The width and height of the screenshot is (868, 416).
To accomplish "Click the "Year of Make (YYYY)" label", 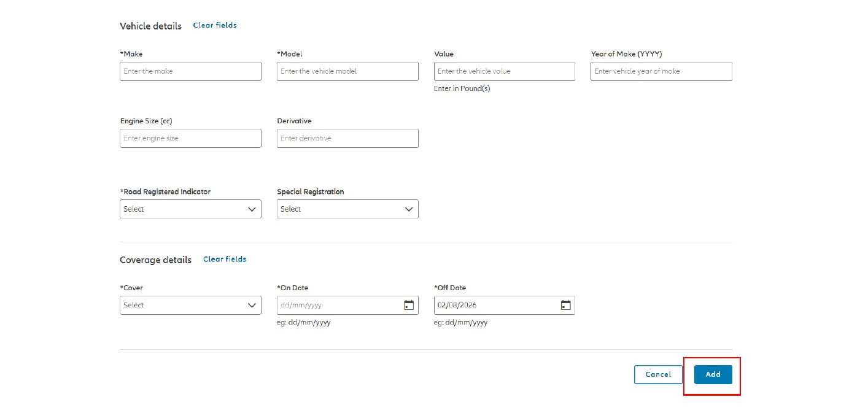I will pyautogui.click(x=627, y=54).
